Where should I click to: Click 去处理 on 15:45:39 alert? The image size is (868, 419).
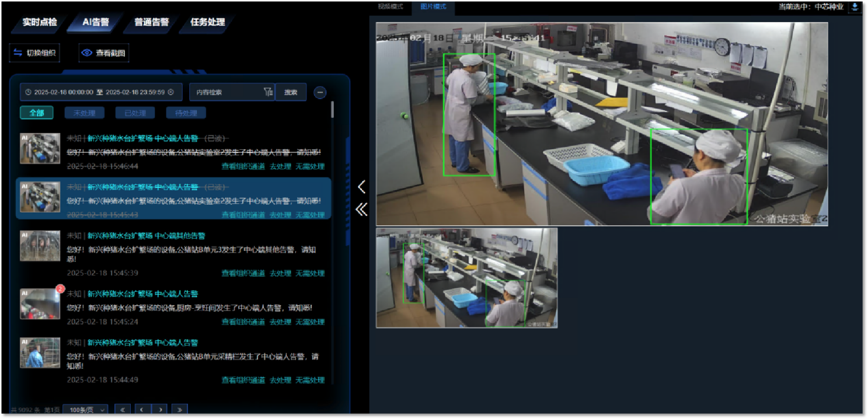pyautogui.click(x=280, y=273)
